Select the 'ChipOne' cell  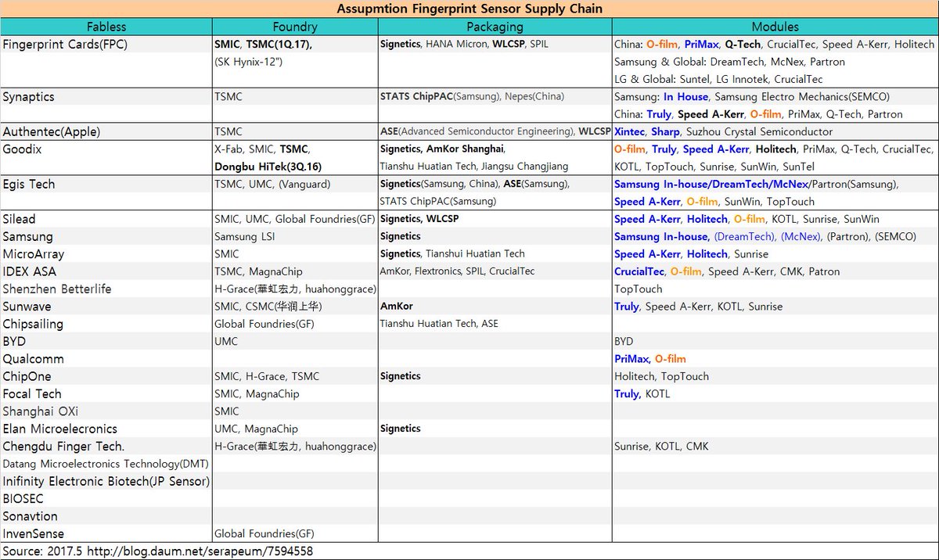tap(27, 376)
